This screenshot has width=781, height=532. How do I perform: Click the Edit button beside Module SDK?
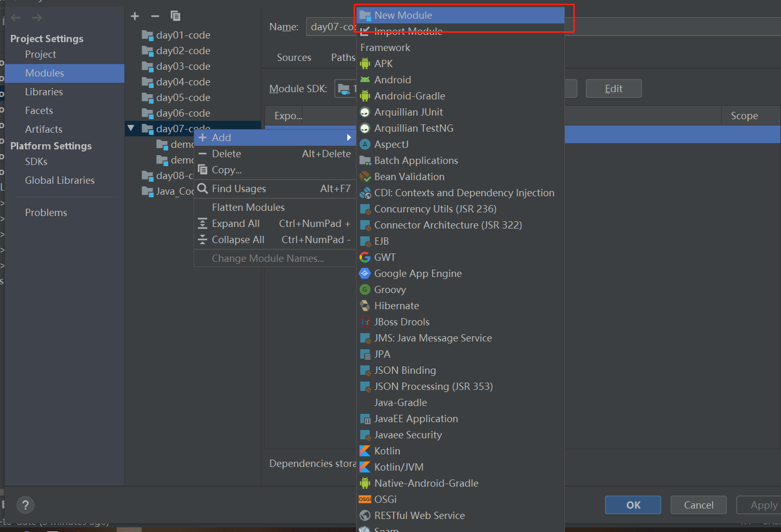pyautogui.click(x=614, y=88)
